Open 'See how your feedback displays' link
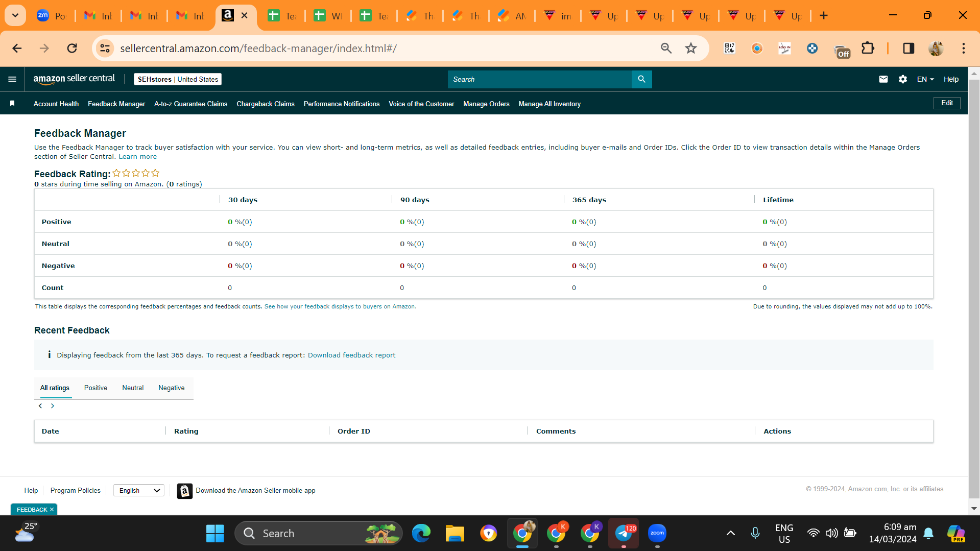The image size is (980, 551). (x=340, y=307)
